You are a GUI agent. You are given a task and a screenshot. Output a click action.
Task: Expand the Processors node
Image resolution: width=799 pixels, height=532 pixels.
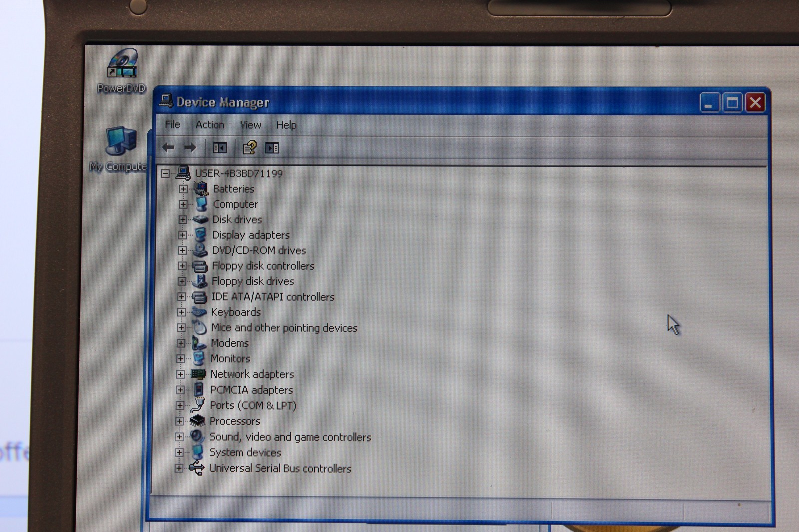180,421
